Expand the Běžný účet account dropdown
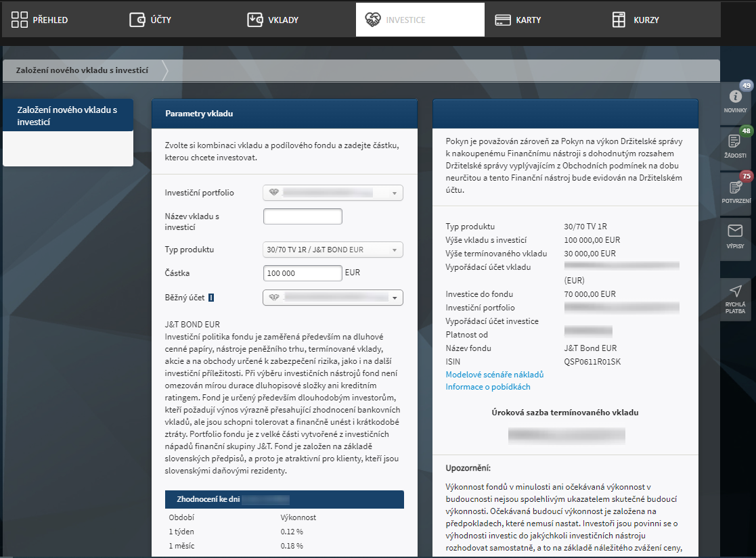Image resolution: width=756 pixels, height=558 pixels. click(x=332, y=298)
